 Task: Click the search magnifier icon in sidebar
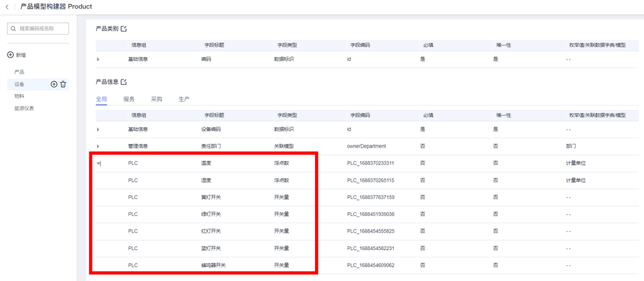[14, 29]
